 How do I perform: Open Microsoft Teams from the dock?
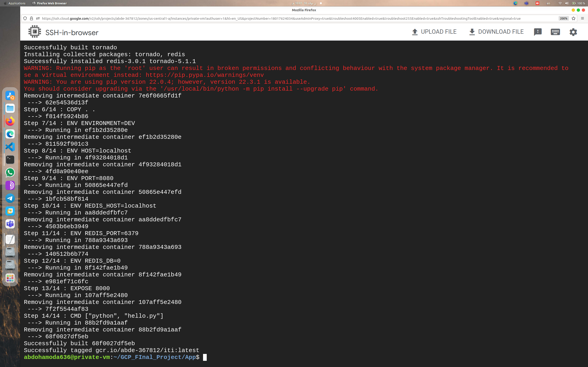(10, 224)
